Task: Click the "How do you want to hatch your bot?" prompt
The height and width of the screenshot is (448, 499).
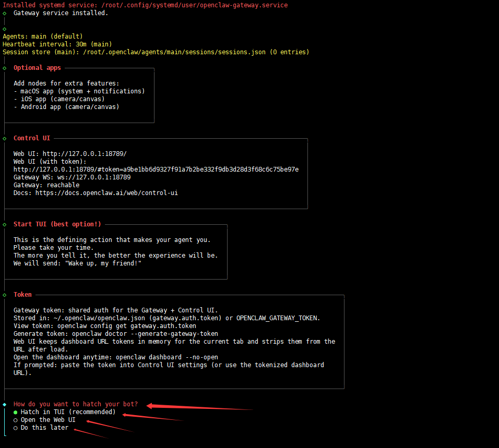Action: (x=76, y=404)
